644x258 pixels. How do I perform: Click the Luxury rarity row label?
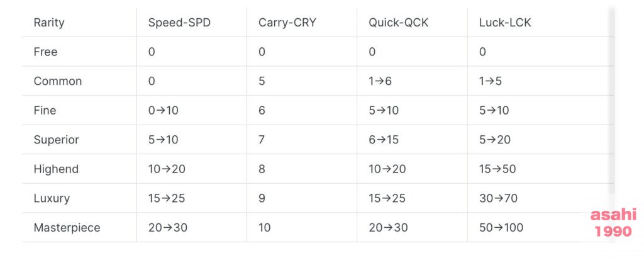(x=52, y=198)
